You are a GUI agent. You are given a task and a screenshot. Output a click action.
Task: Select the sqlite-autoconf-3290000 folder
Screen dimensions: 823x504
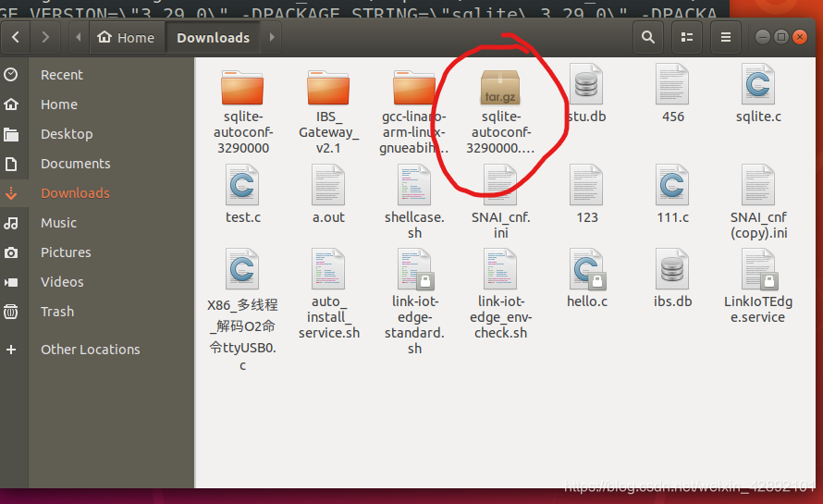pos(242,111)
